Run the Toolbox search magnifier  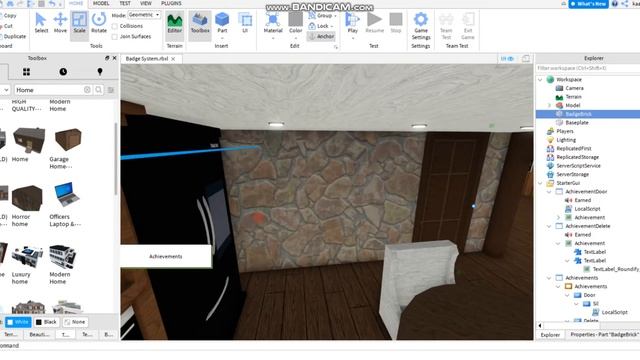point(98,90)
